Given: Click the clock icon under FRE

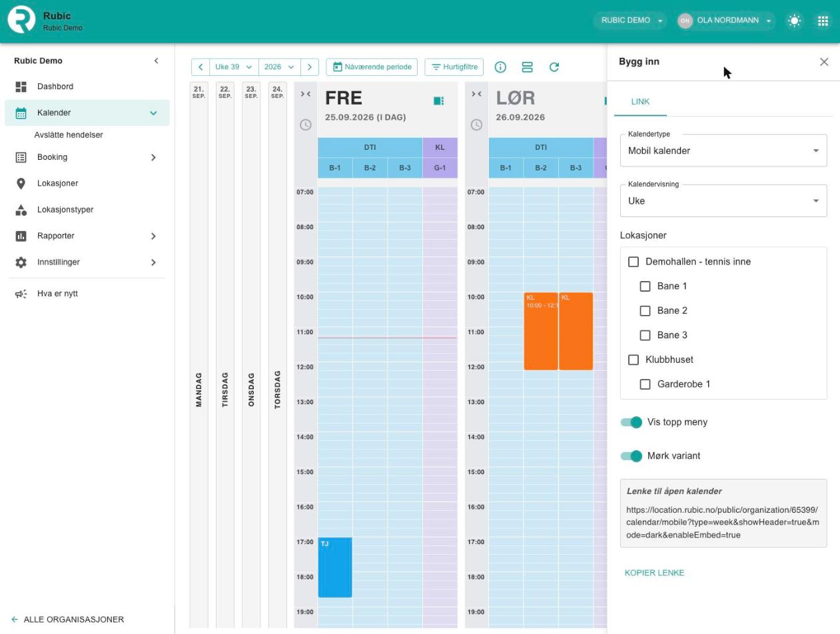Looking at the screenshot, I should [306, 125].
